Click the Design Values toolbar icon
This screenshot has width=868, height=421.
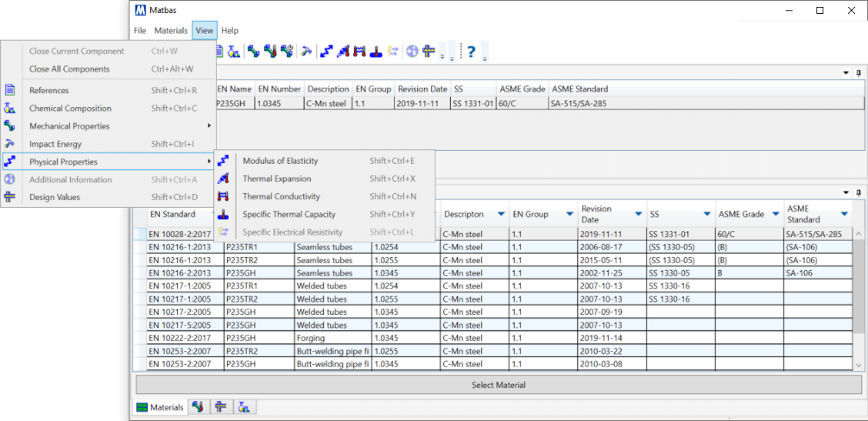click(x=428, y=51)
